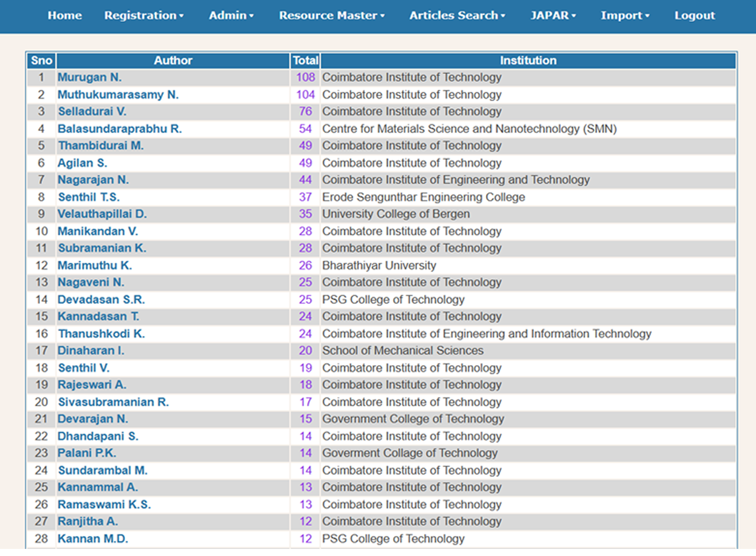Click the Author column header
This screenshot has height=556, width=756.
point(173,61)
